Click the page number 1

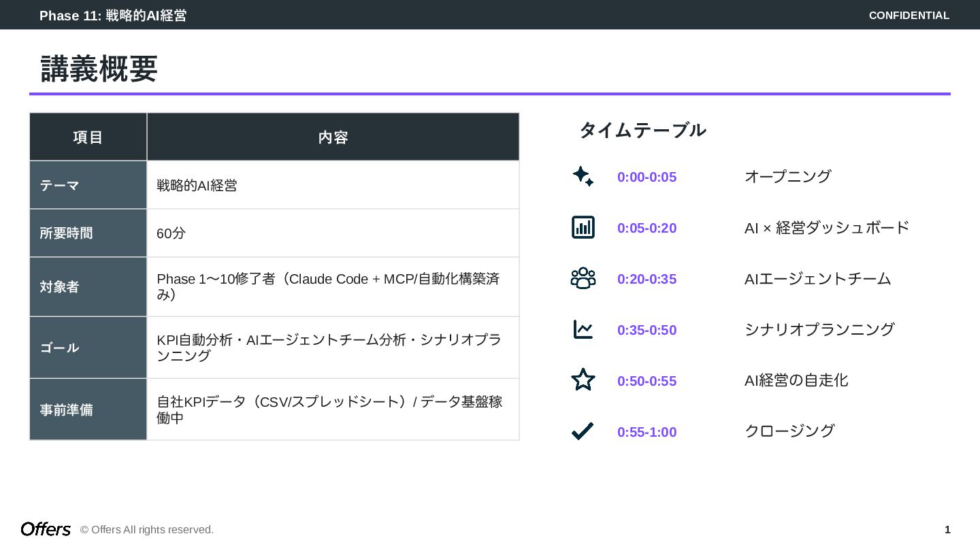[x=947, y=530]
